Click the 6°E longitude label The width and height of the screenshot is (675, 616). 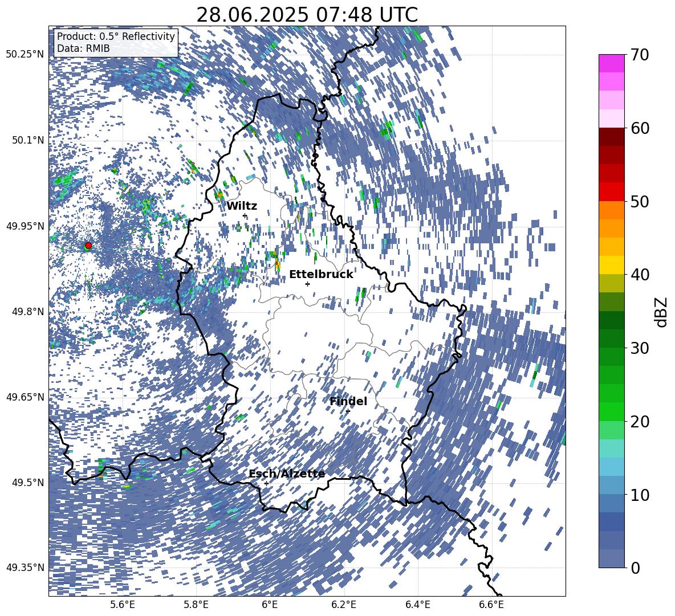tap(270, 605)
